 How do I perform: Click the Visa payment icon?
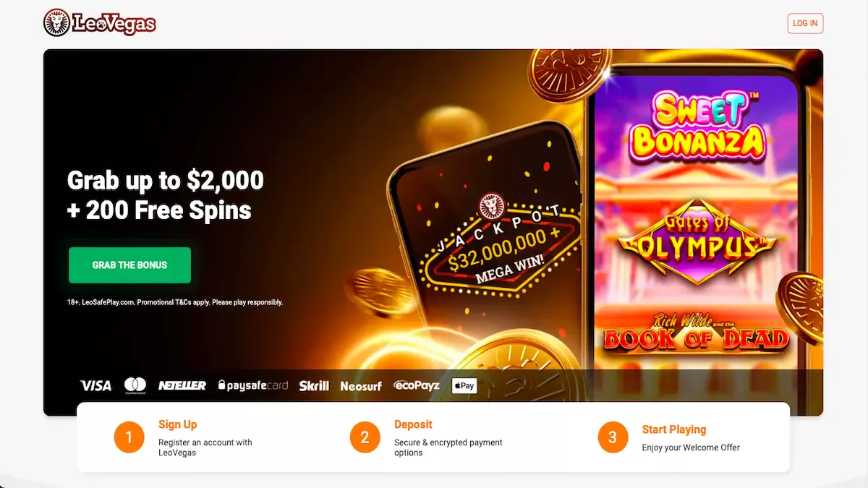click(95, 385)
